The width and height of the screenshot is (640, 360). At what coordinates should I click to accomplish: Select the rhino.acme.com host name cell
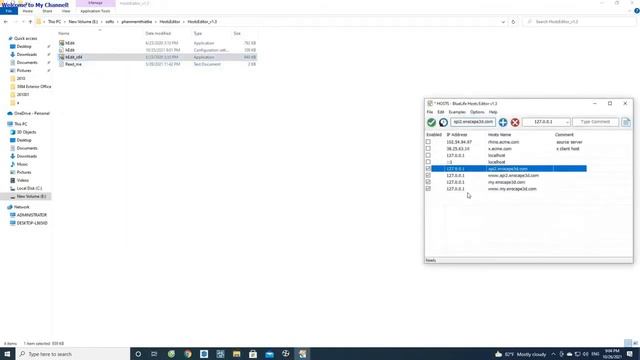(504, 142)
